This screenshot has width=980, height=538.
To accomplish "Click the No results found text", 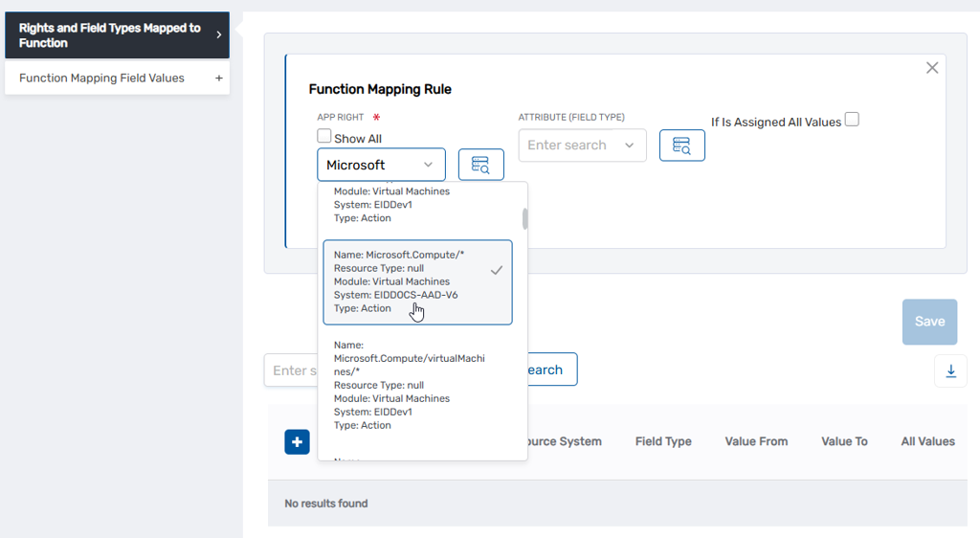I will pyautogui.click(x=326, y=504).
